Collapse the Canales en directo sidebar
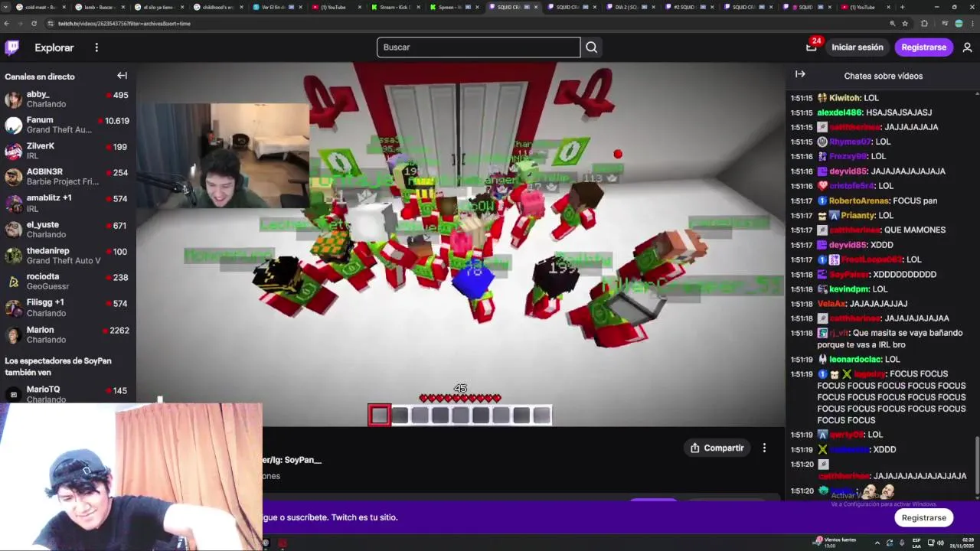 click(122, 76)
